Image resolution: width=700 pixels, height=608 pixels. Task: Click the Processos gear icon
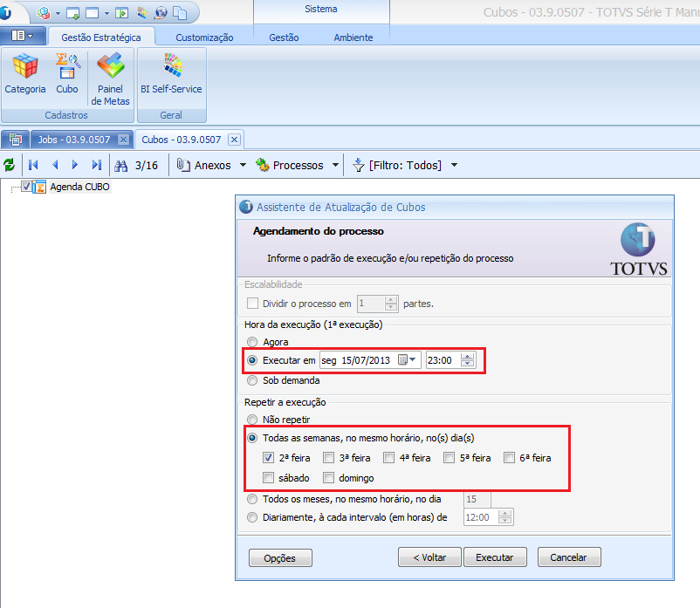click(x=262, y=165)
